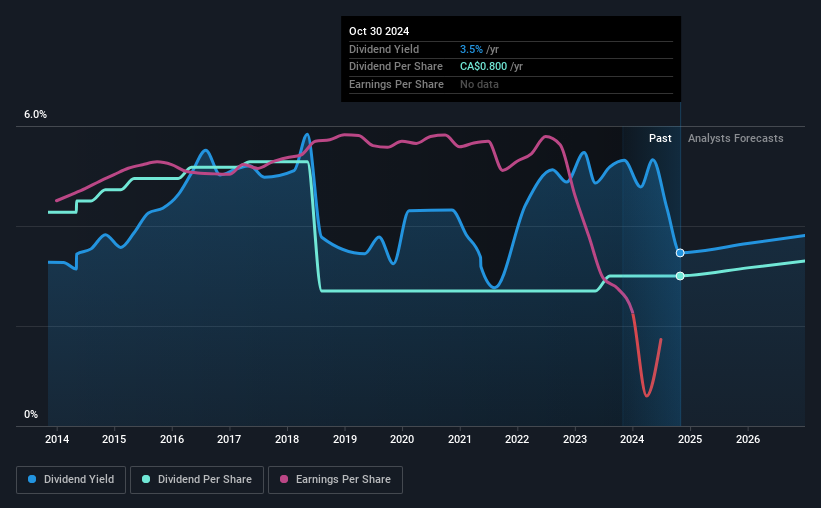Toggle the Dividend Per Share legend button
821x508 pixels.
[x=197, y=480]
